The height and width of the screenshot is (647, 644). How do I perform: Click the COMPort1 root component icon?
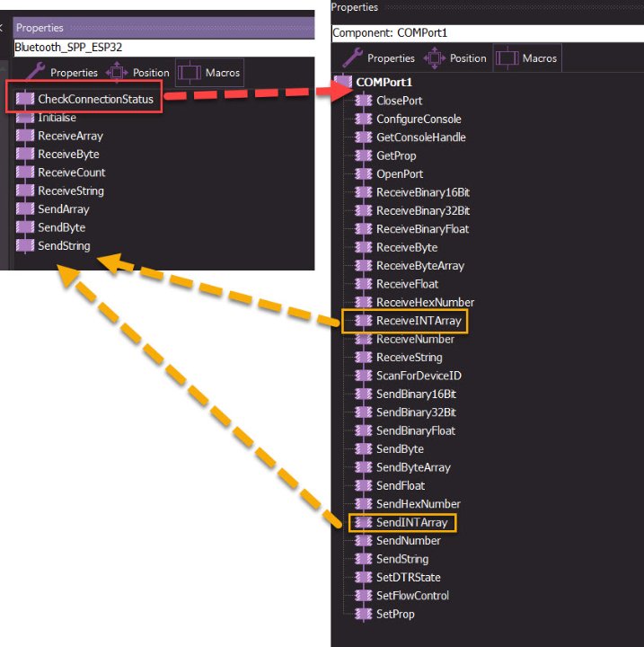[343, 83]
